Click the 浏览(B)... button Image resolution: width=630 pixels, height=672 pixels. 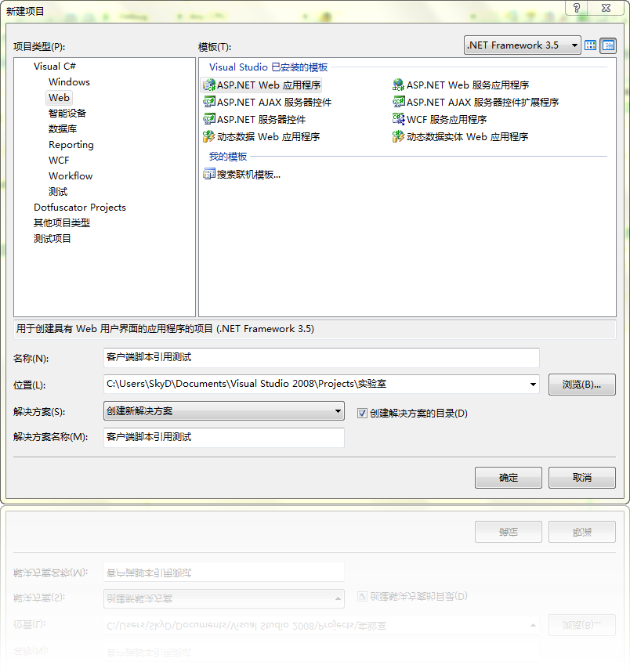point(582,385)
